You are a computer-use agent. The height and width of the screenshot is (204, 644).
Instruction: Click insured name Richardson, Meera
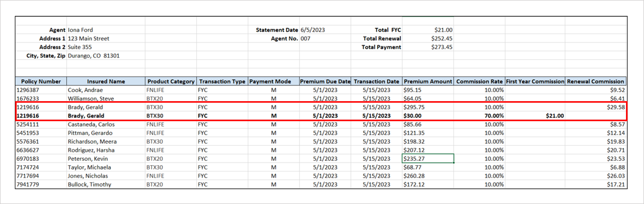pos(92,142)
